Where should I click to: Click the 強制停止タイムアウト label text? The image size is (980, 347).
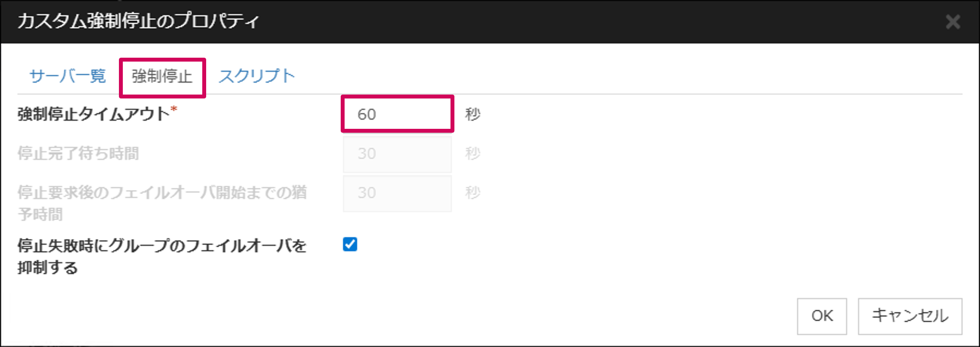tap(93, 115)
